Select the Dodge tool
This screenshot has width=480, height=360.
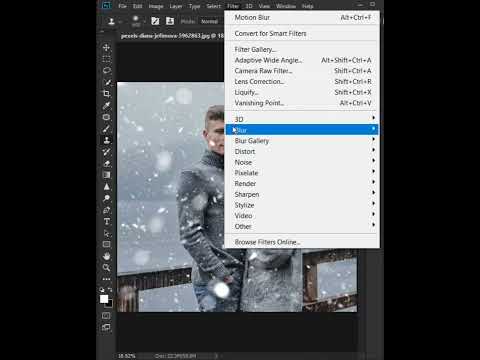pyautogui.click(x=106, y=198)
